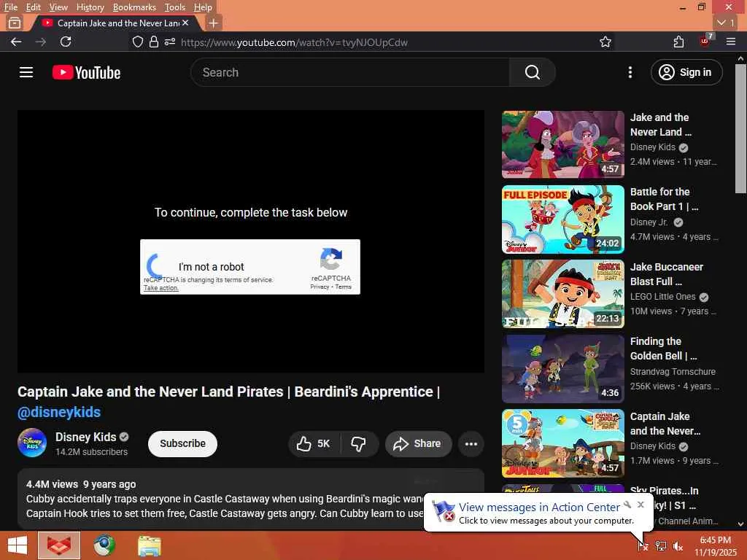The width and height of the screenshot is (747, 560).
Task: Open the reCAPTCHA Take action link
Action: tap(161, 288)
